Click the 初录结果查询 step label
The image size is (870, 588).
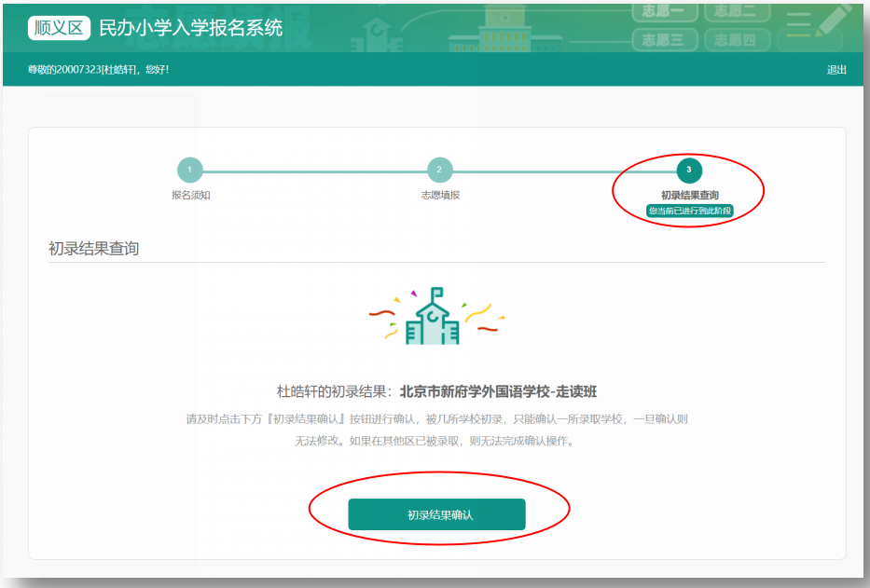click(690, 196)
